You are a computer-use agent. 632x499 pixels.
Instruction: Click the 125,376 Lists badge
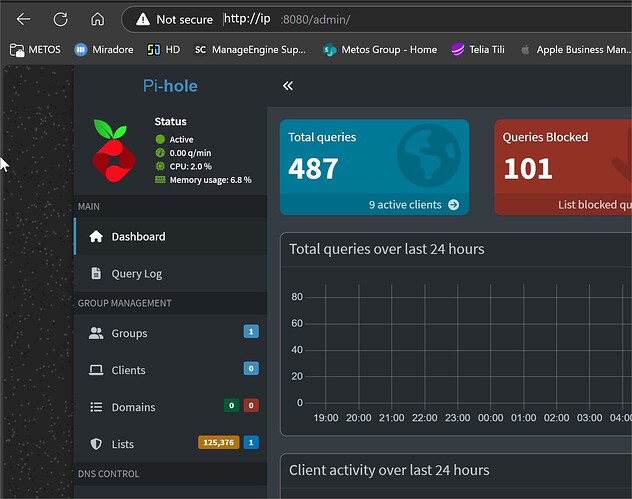(x=218, y=443)
